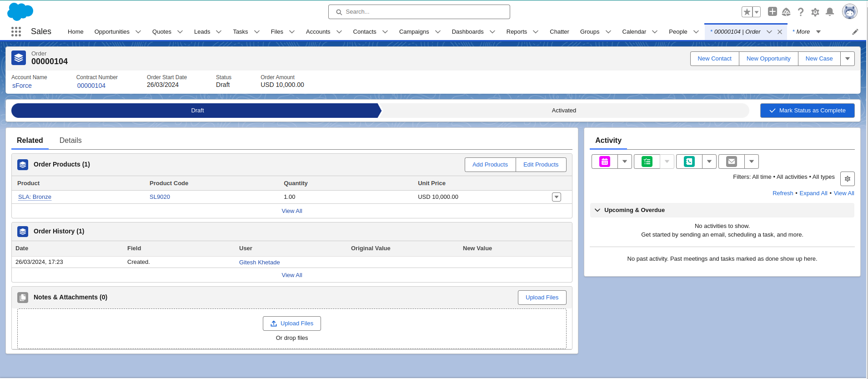Close the 00000104 Order tab
868x379 pixels.
pyautogui.click(x=780, y=32)
